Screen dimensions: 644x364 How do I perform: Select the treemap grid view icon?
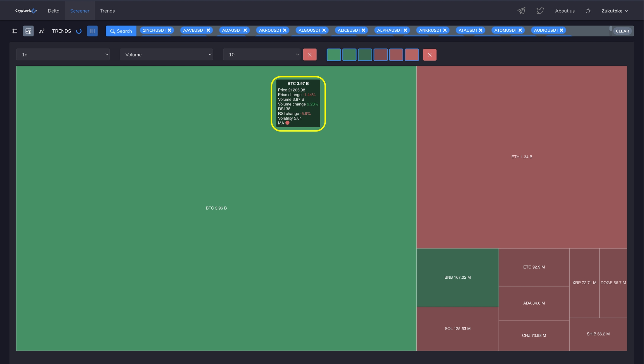click(28, 31)
